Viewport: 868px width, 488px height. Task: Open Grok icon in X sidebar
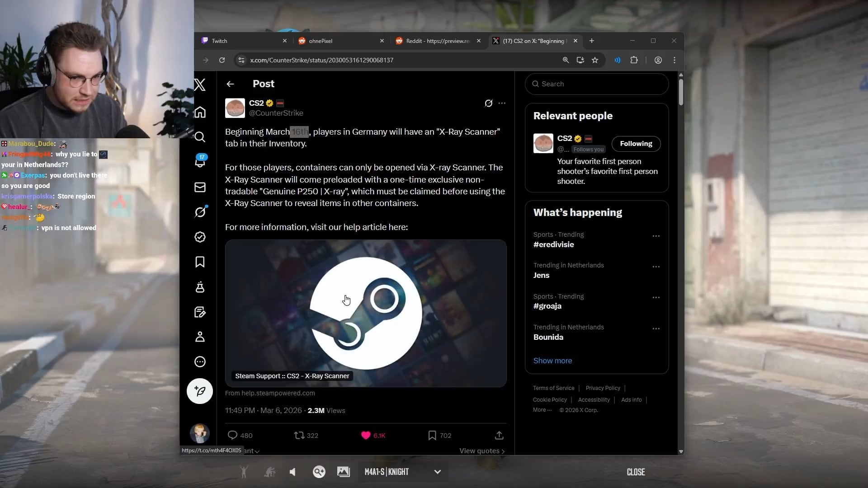[200, 212]
